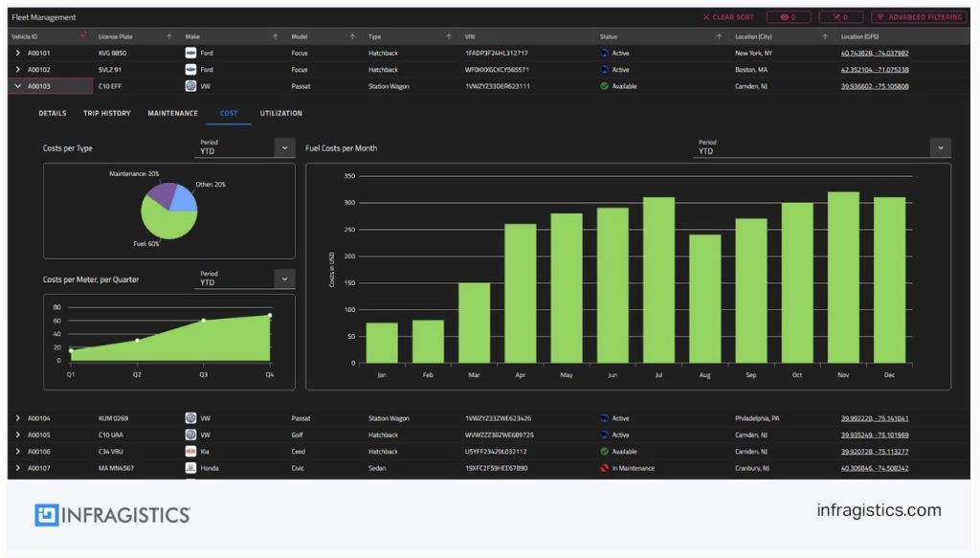Image resolution: width=980 pixels, height=558 pixels.
Task: Click the Clear Sort button
Action: 728,17
